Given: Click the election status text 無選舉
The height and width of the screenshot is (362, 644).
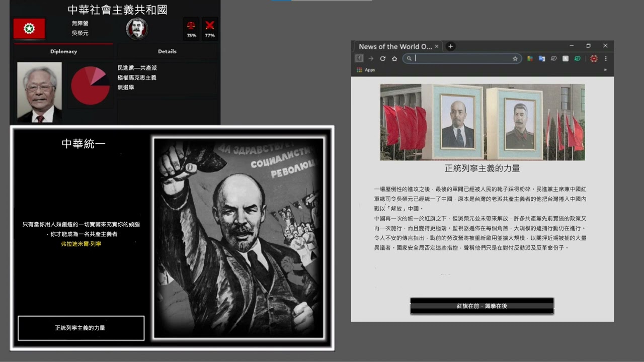Looking at the screenshot, I should click(126, 87).
